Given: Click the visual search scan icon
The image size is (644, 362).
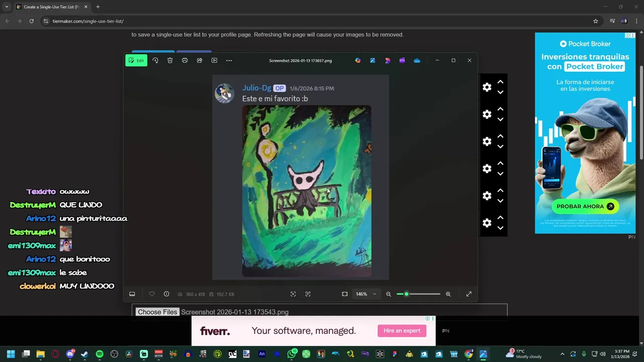Looking at the screenshot, I should 293,294.
